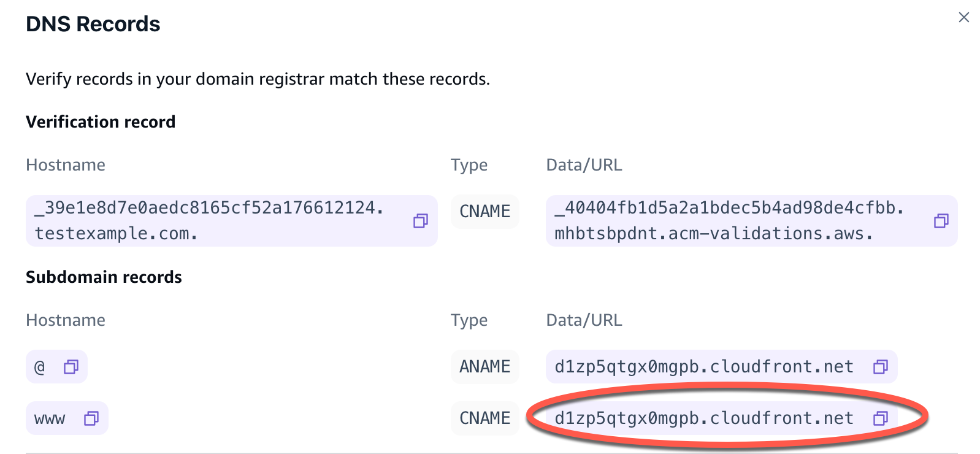
Task: Select the ANAME type badge for @ record
Action: pyautogui.click(x=484, y=366)
